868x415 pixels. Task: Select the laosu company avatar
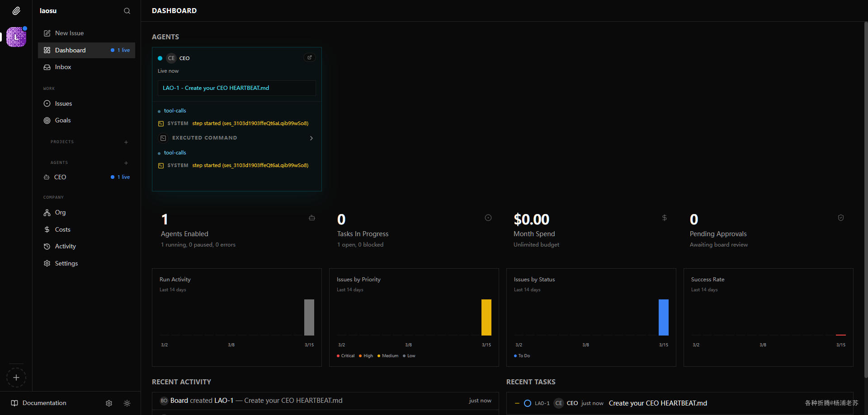point(16,37)
